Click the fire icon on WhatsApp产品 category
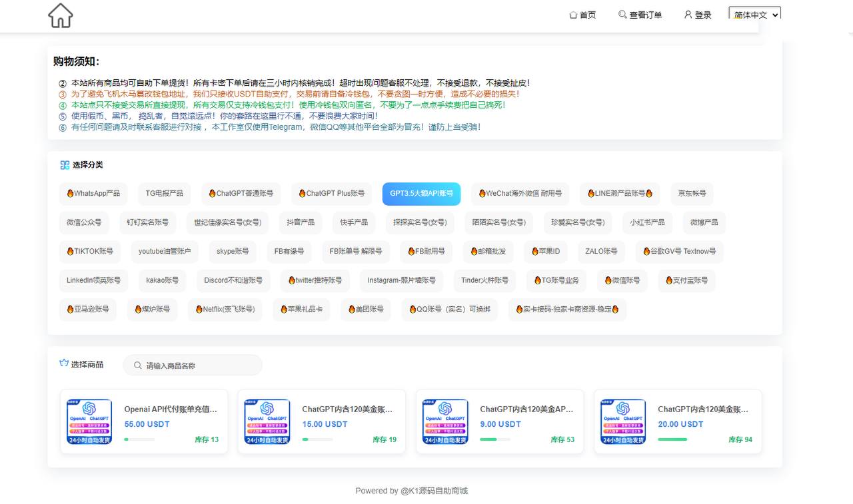 (x=70, y=194)
